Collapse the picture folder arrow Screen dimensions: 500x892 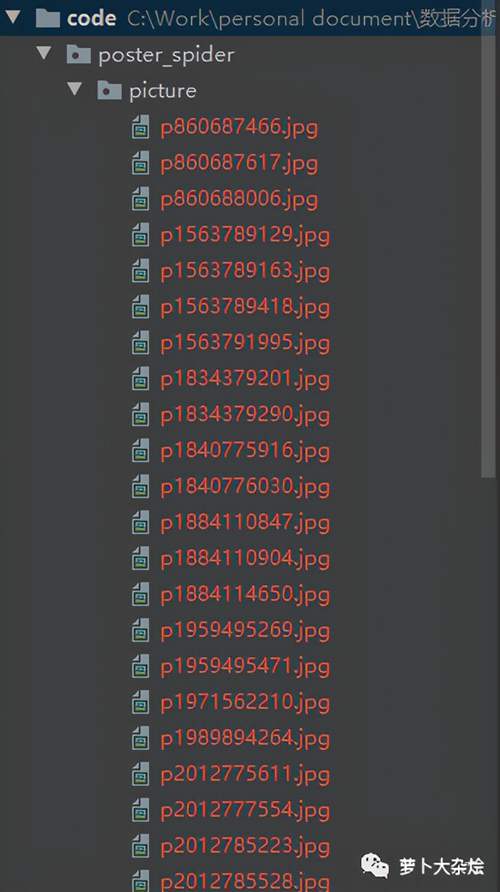[75, 89]
